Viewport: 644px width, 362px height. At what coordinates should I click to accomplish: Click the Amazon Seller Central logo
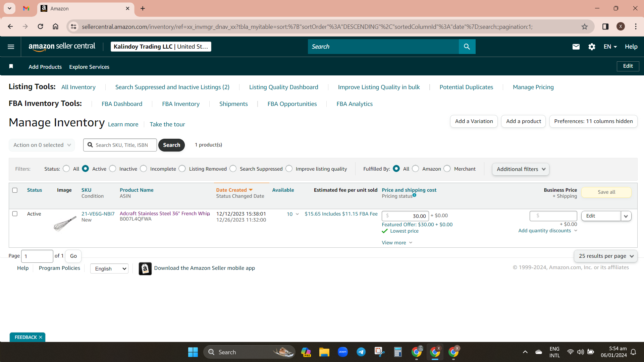(x=62, y=47)
